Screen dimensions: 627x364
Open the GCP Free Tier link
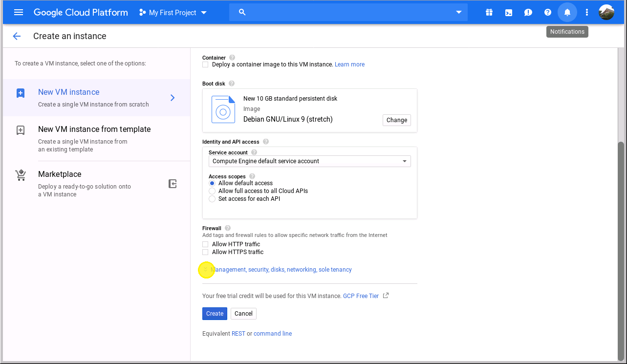tap(361, 296)
